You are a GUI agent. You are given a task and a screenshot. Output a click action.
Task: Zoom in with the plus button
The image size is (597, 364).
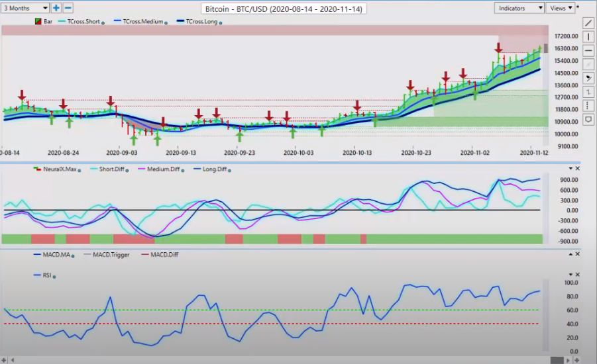click(x=56, y=7)
